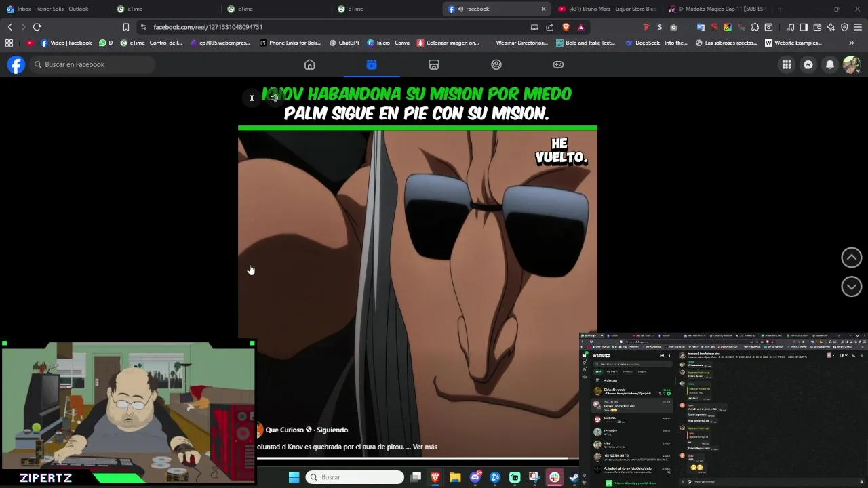The width and height of the screenshot is (868, 488).
Task: Open Steam from the taskbar
Action: (574, 477)
